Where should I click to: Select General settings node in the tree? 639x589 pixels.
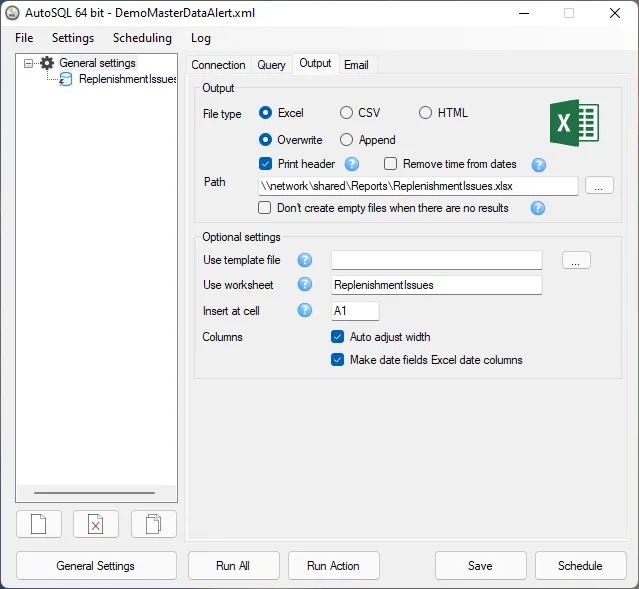tap(97, 63)
